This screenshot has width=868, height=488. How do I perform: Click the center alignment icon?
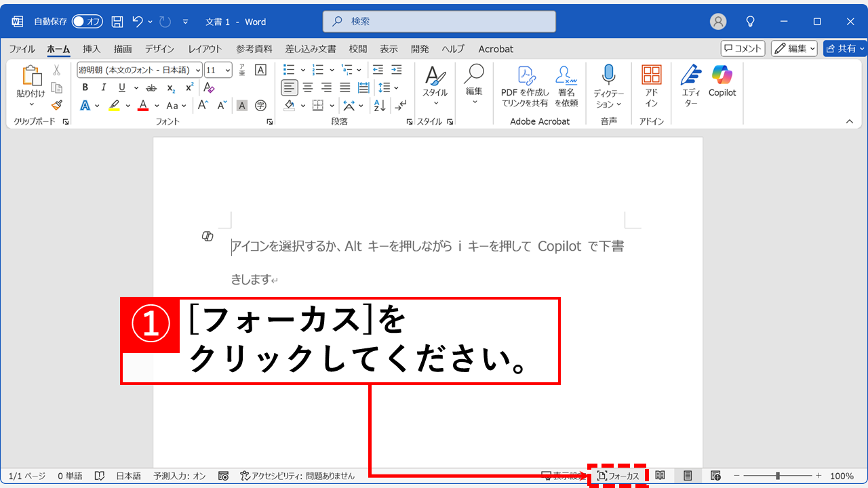pos(308,87)
